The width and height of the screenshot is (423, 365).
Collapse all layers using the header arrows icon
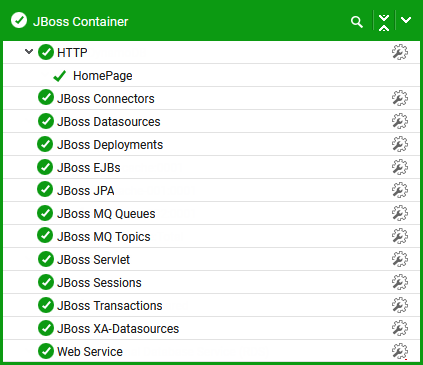pyautogui.click(x=384, y=22)
